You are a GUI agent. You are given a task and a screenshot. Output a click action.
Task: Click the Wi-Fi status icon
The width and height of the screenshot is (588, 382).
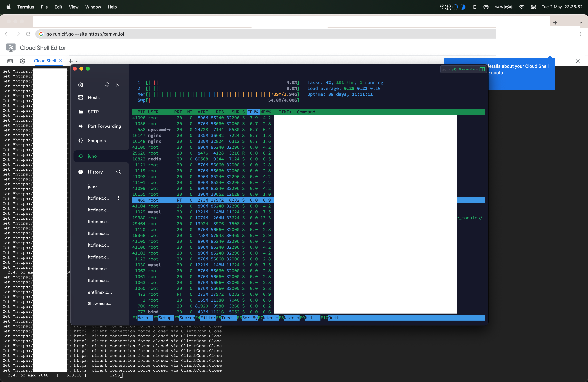pyautogui.click(x=522, y=7)
